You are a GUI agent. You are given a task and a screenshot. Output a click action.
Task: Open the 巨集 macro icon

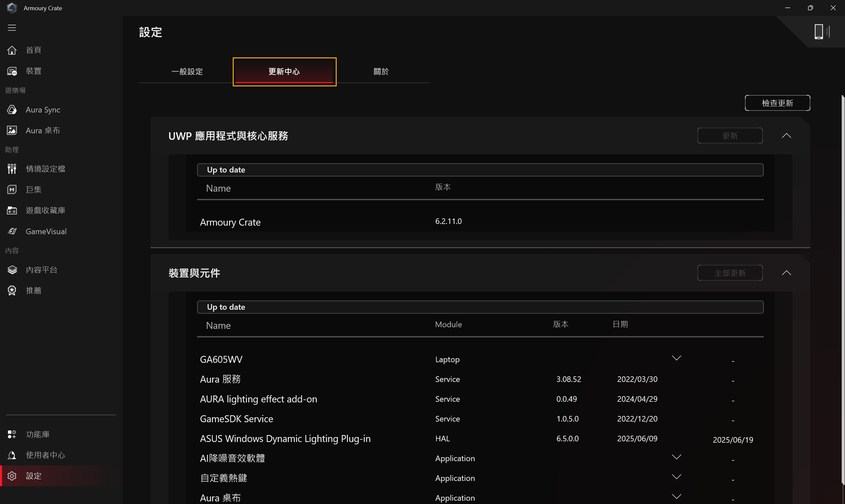pos(12,190)
